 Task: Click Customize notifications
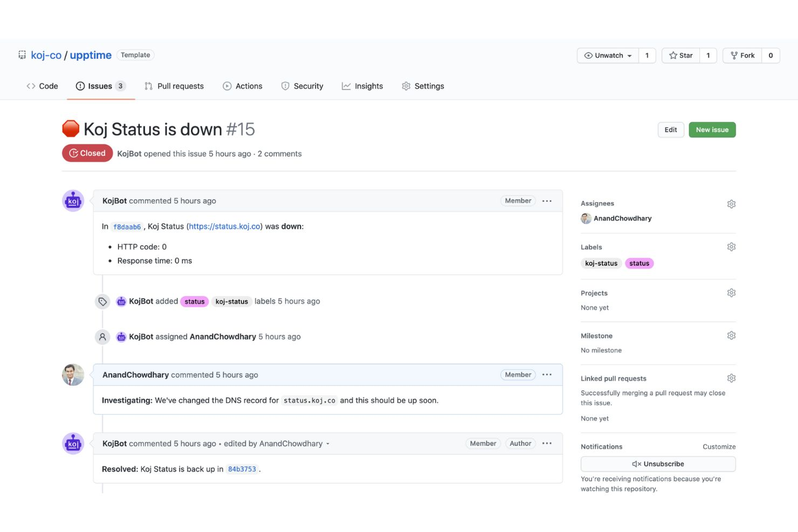click(x=719, y=447)
